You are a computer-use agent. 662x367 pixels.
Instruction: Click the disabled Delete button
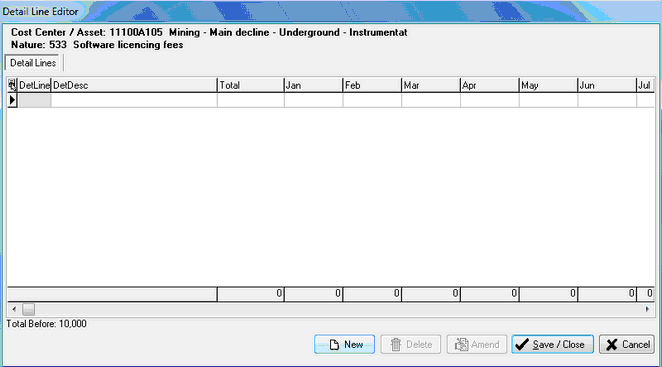(410, 344)
